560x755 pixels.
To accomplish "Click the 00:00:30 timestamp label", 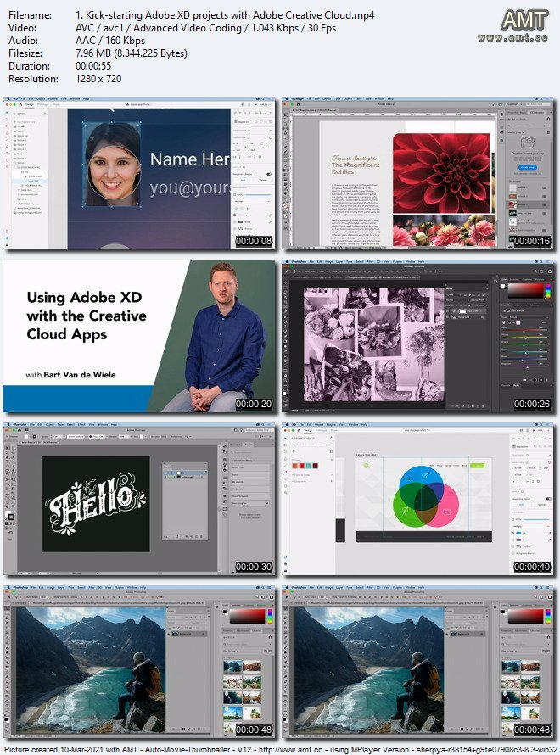I will [254, 567].
